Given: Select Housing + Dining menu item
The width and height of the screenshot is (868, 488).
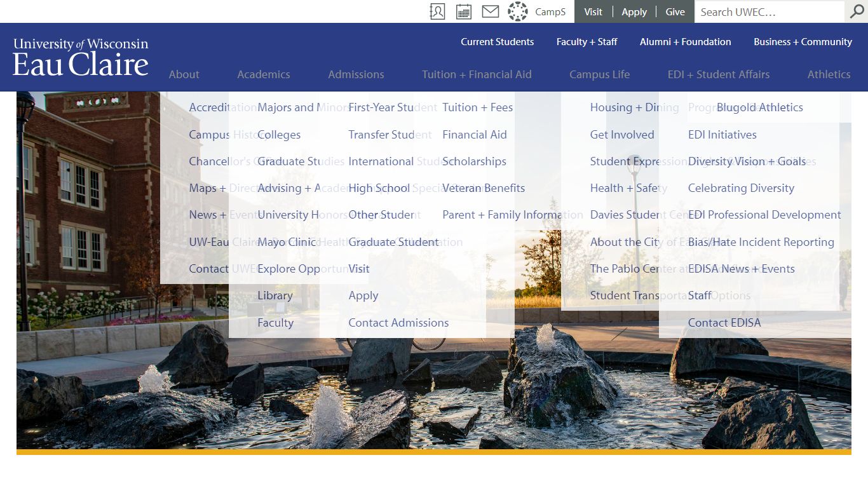Looking at the screenshot, I should click(x=635, y=107).
